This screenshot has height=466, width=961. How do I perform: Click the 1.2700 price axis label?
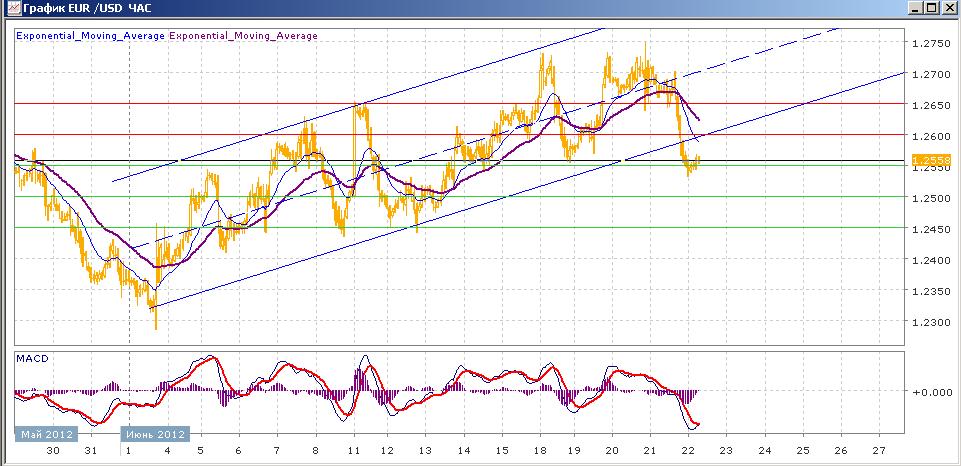click(932, 74)
